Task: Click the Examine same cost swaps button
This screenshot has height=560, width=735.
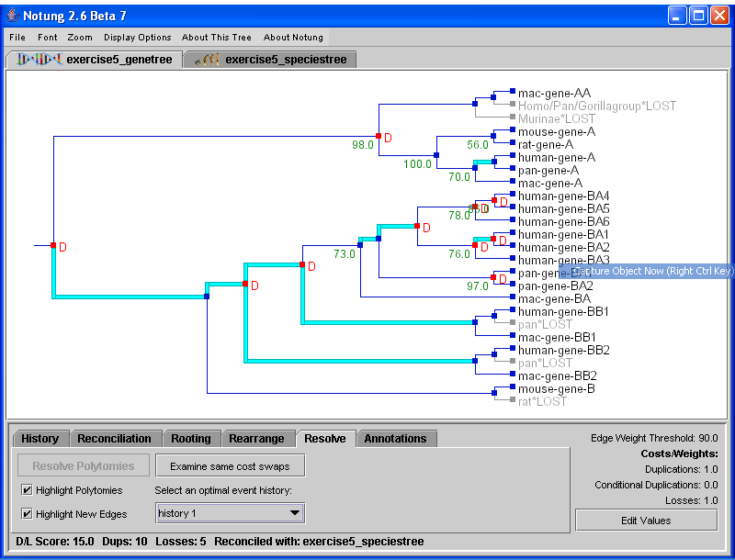Action: 230,466
